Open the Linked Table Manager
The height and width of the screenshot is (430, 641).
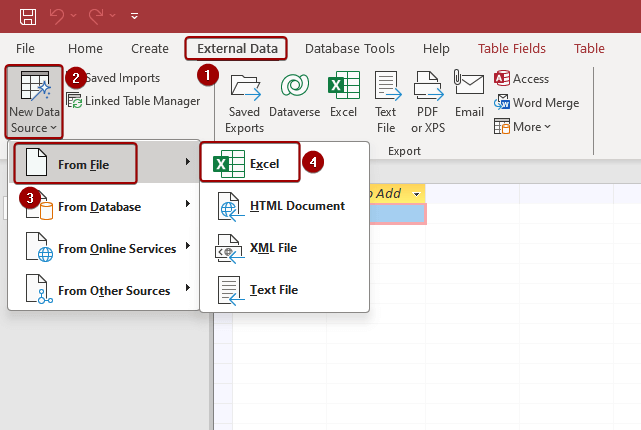coord(133,101)
